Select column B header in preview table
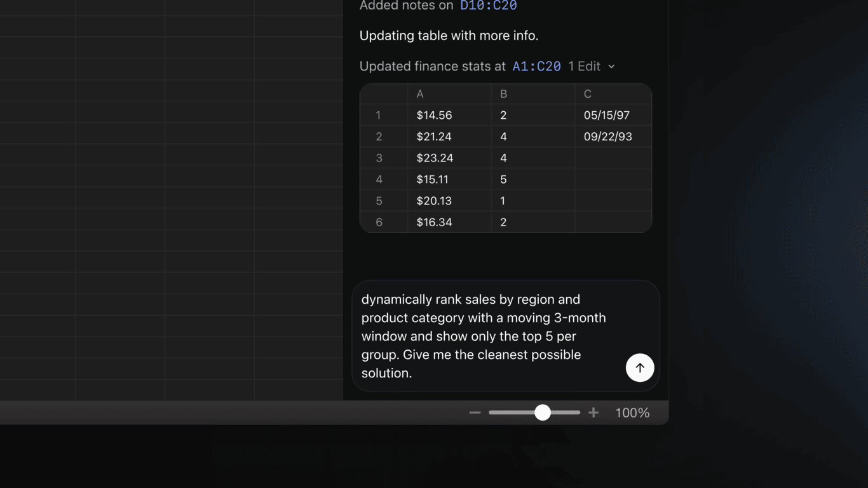The image size is (868, 488). coord(532,94)
